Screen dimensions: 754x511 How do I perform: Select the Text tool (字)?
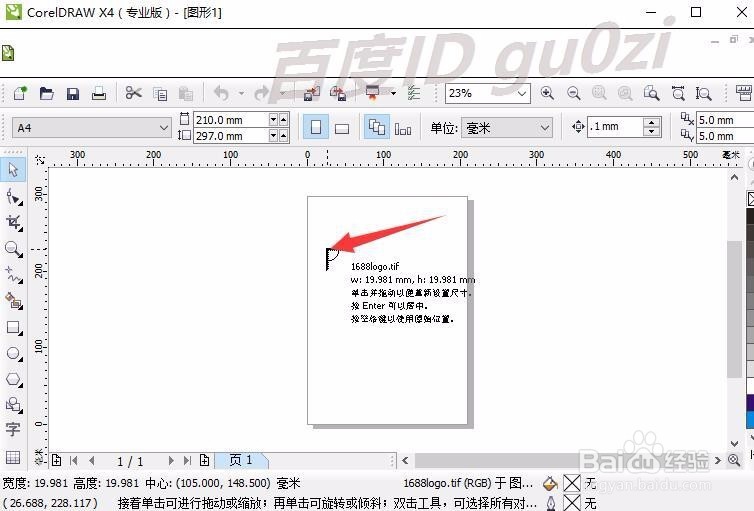click(x=13, y=429)
